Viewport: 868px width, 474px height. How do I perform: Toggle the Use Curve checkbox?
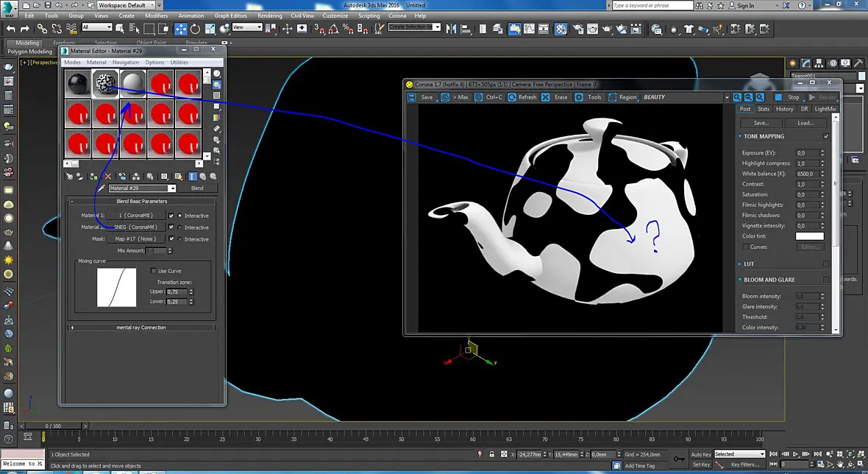153,271
